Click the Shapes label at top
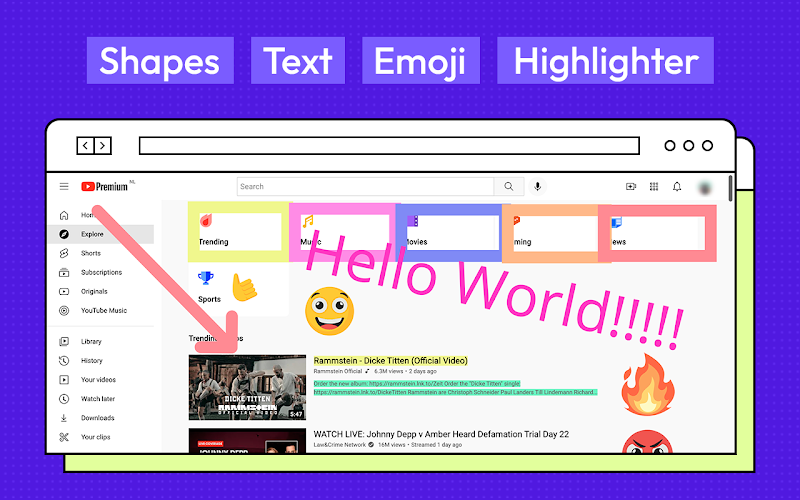Image resolution: width=800 pixels, height=500 pixels. coord(160,61)
